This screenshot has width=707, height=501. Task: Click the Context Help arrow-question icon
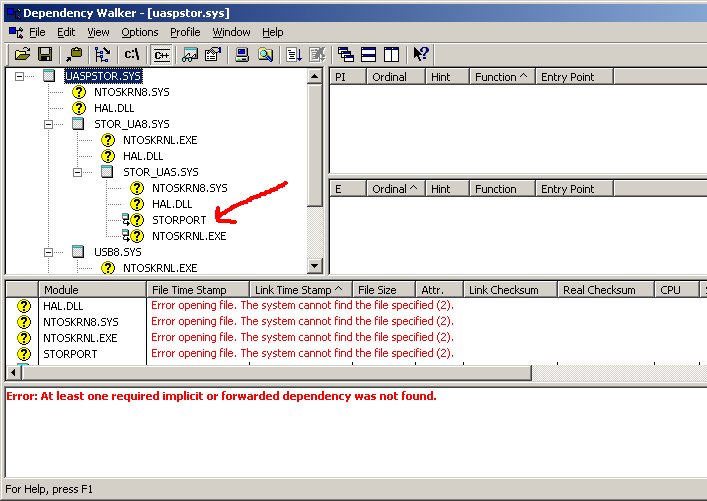coord(421,55)
